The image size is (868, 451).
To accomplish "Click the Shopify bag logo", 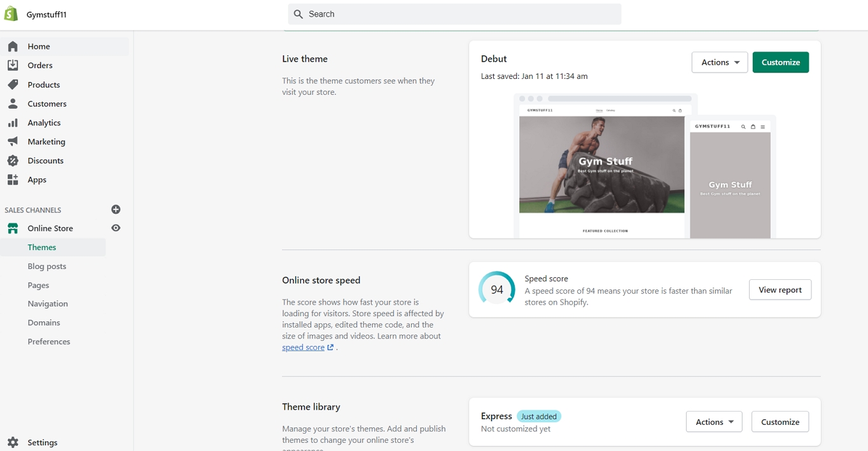I will click(11, 14).
